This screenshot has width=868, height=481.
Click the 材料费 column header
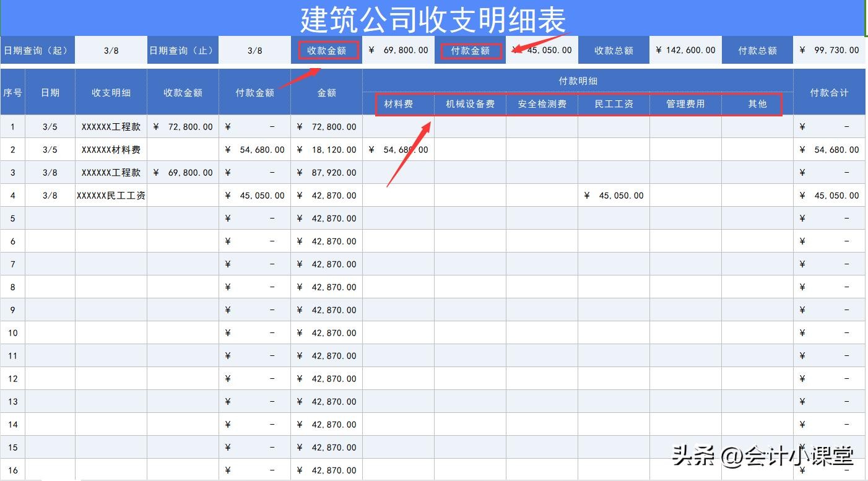(x=398, y=104)
